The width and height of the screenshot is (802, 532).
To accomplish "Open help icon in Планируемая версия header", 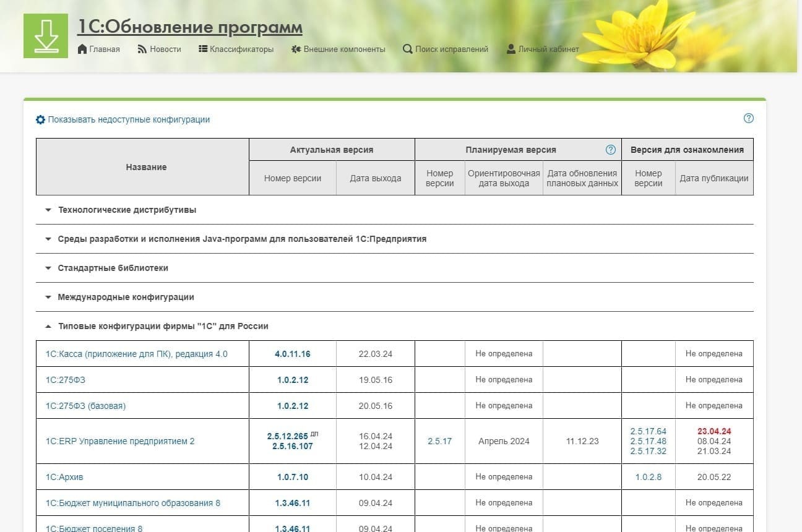I will [611, 150].
